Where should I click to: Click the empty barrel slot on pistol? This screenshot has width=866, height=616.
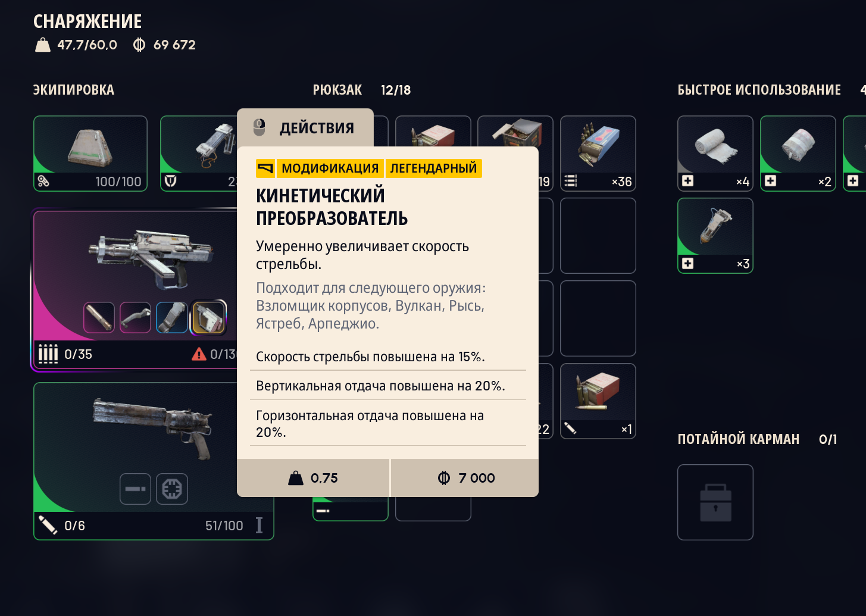(x=135, y=489)
